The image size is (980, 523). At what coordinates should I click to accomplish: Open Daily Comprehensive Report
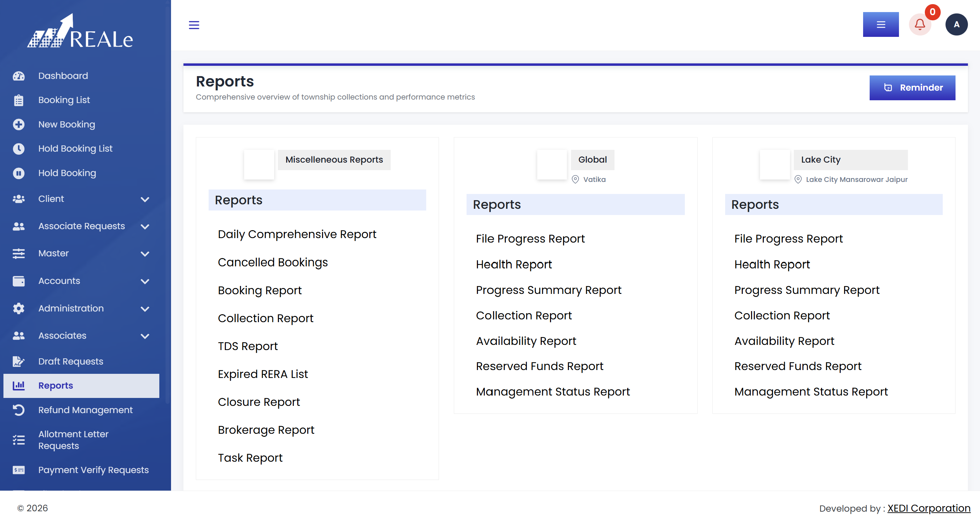point(297,235)
